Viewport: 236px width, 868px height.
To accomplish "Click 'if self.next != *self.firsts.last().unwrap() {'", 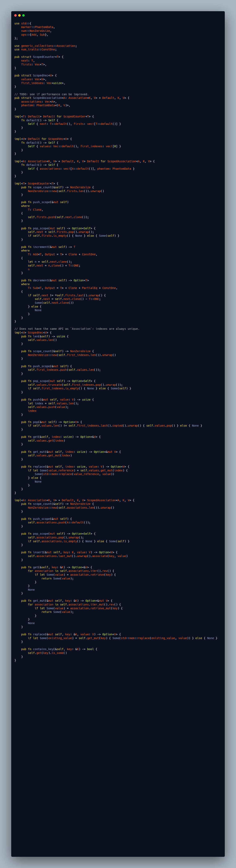I will (67, 295).
